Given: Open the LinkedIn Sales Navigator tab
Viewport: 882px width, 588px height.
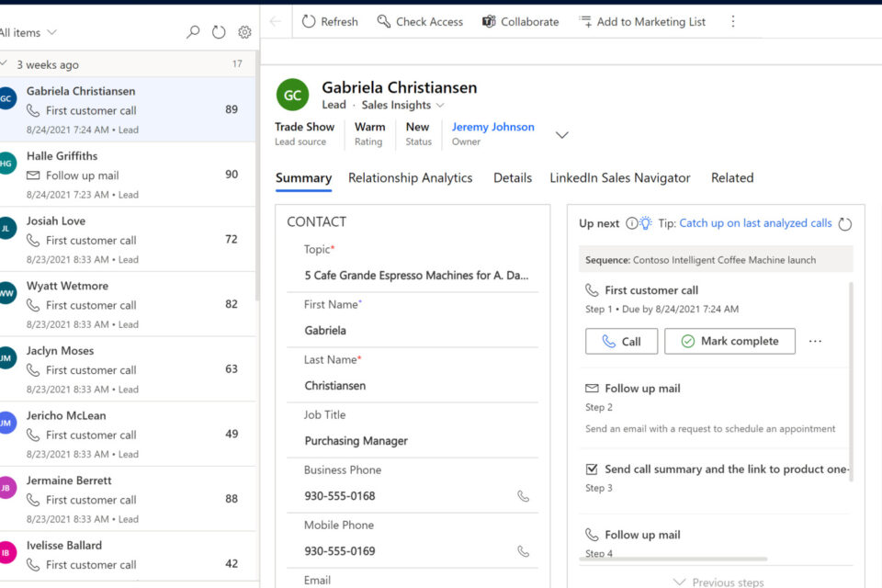Looking at the screenshot, I should pyautogui.click(x=619, y=178).
